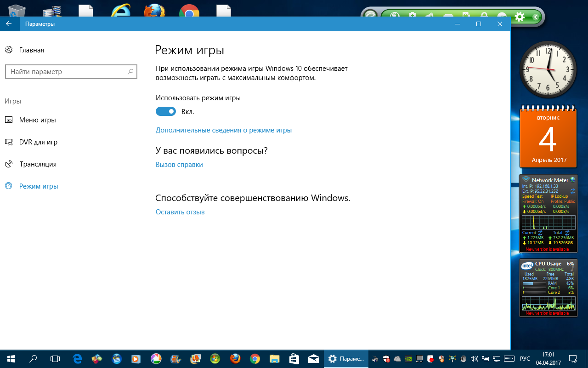Viewport: 588px width, 368px height.
Task: Open the touch keyboard tray icon
Action: tap(509, 358)
